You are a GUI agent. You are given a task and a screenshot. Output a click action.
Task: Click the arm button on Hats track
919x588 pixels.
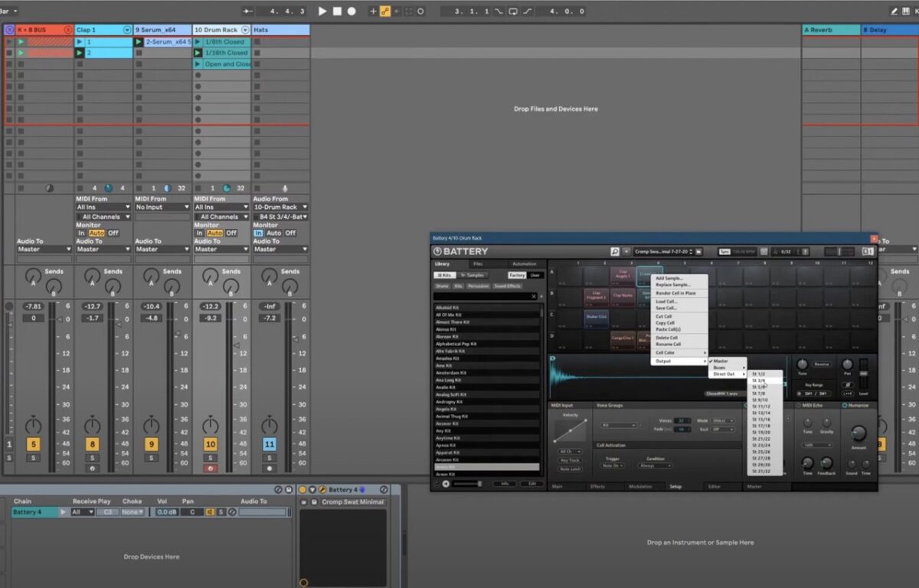point(269,468)
